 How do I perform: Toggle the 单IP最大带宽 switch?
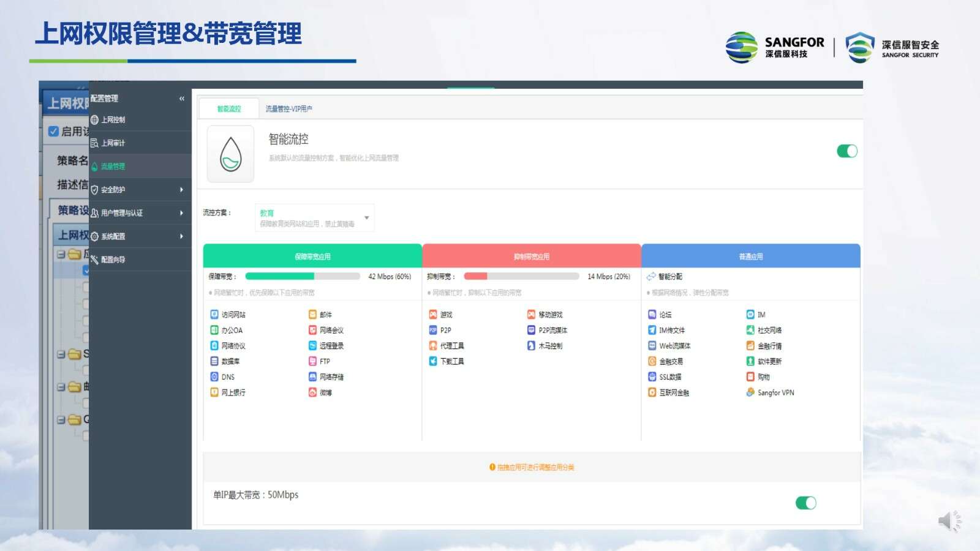pos(806,503)
